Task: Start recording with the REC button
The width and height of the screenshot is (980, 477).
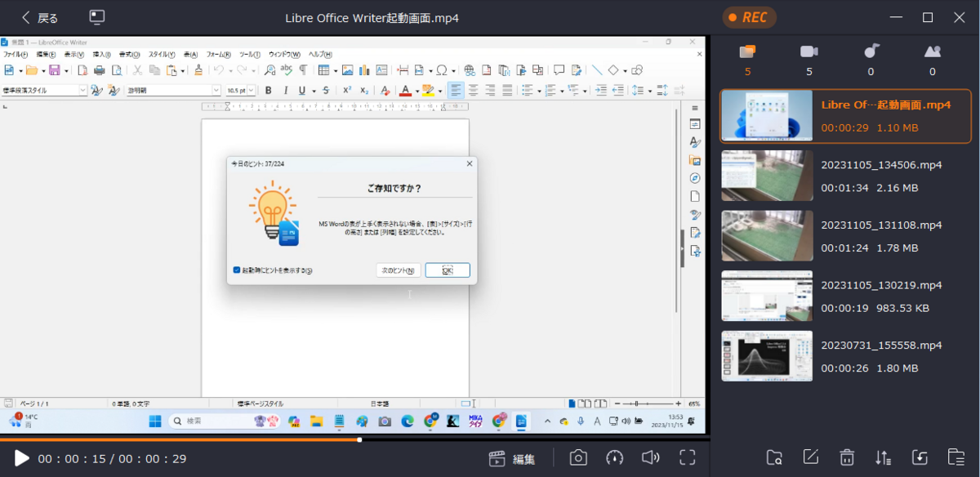Action: pyautogui.click(x=749, y=17)
